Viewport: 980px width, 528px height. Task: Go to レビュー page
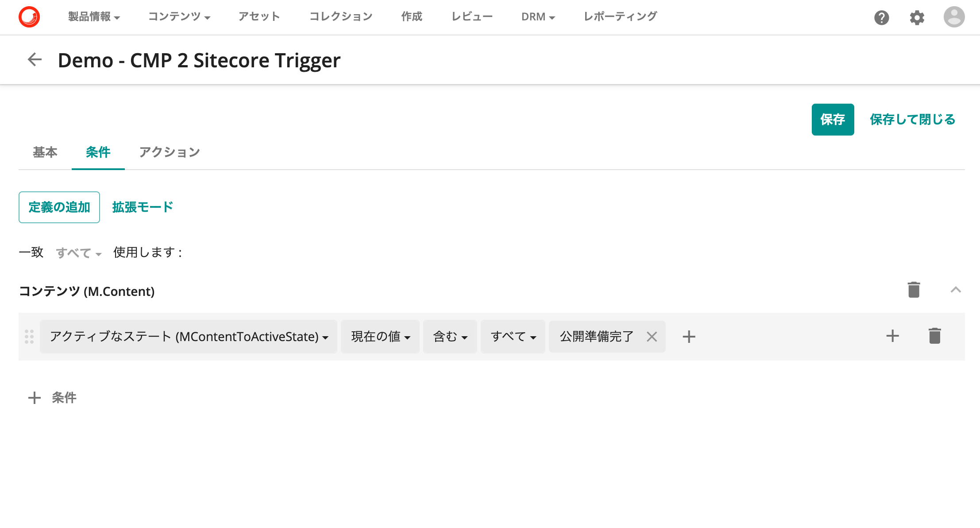tap(472, 17)
